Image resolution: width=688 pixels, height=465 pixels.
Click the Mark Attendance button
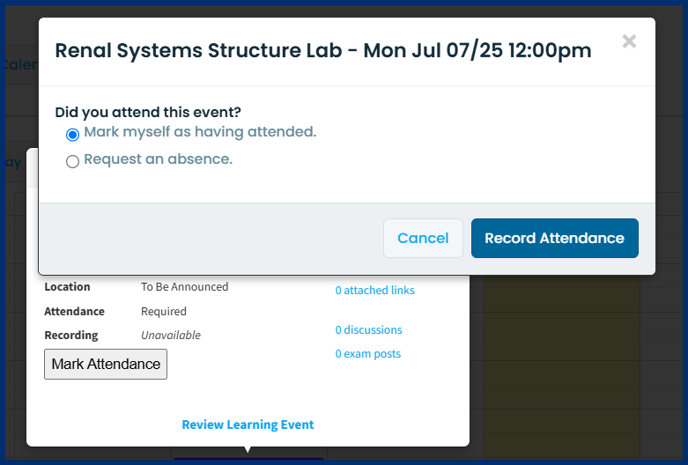pyautogui.click(x=106, y=364)
